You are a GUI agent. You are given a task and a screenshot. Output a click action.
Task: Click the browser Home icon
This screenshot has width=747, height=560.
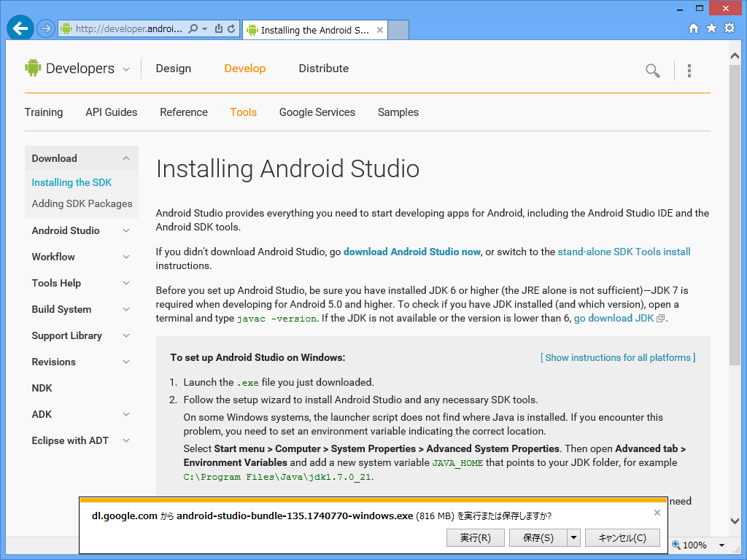tap(694, 28)
